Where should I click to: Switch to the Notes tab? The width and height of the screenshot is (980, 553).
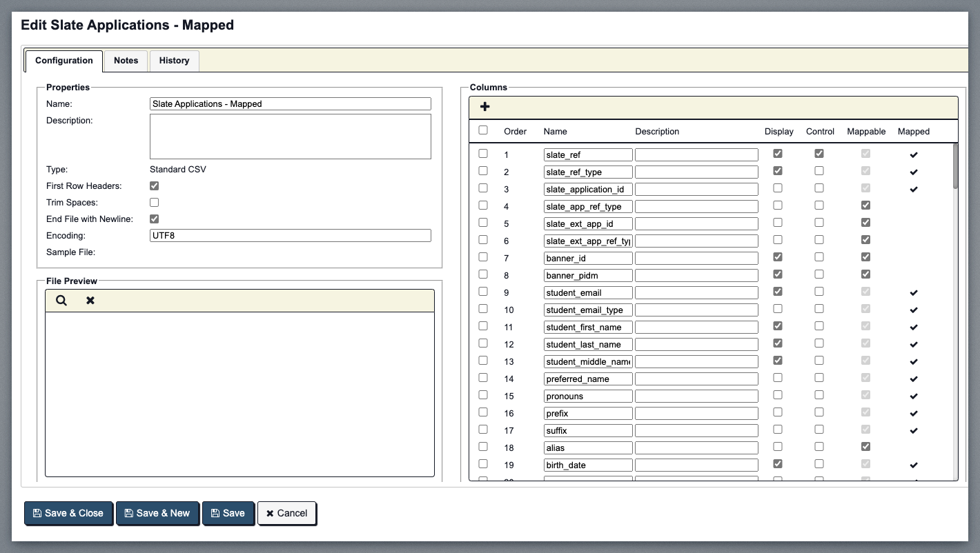click(x=126, y=61)
